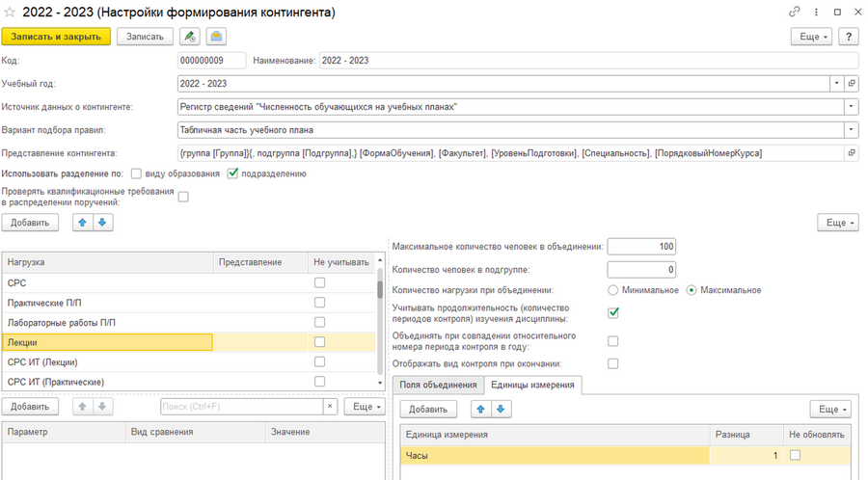Switch to Единицы измерения tab
The height and width of the screenshot is (480, 868).
point(532,385)
